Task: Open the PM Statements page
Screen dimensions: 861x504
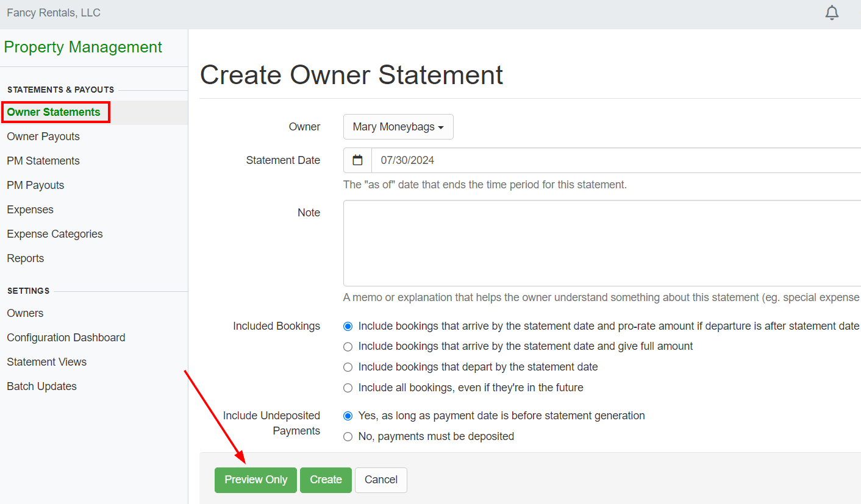Action: point(43,161)
